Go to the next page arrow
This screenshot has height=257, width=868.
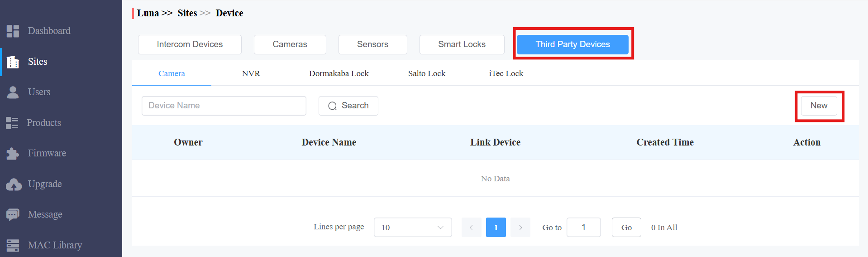[520, 227]
